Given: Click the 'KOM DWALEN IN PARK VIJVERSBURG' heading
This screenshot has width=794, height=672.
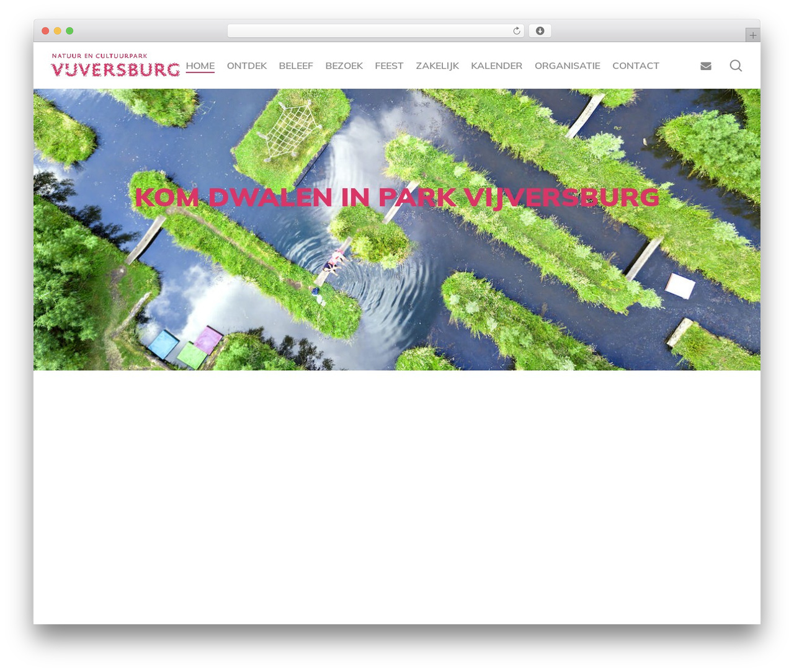Looking at the screenshot, I should tap(397, 197).
